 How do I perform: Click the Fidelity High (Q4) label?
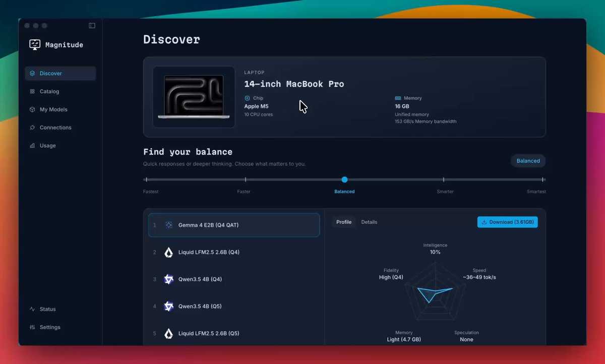[x=391, y=274]
